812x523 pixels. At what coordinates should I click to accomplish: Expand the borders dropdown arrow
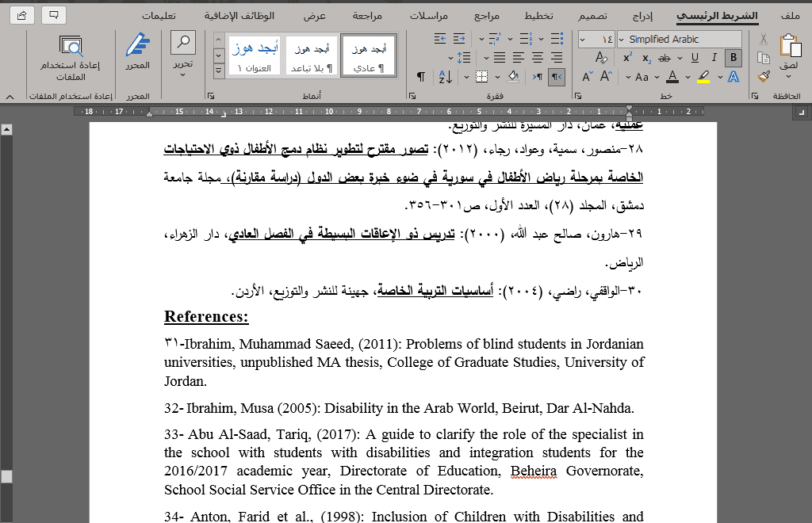tap(466, 77)
